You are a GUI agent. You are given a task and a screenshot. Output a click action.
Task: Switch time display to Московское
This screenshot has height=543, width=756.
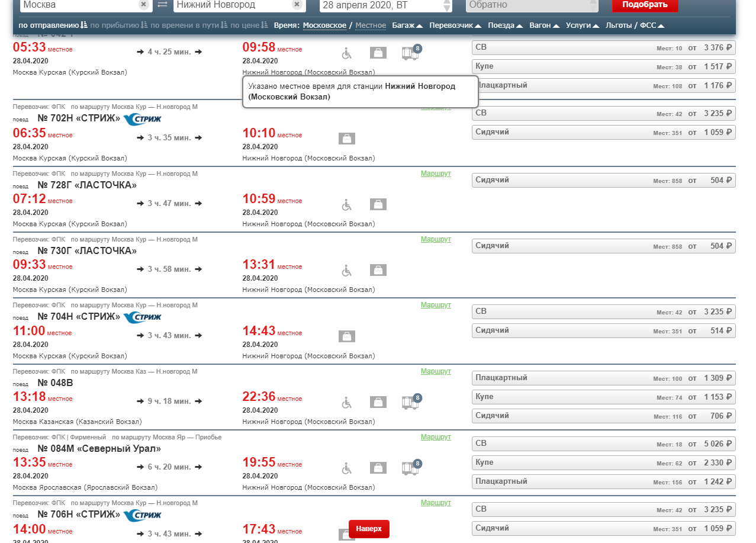tap(324, 25)
